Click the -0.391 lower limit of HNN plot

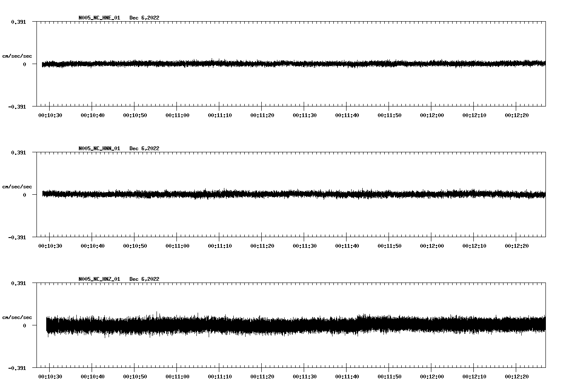(17, 237)
